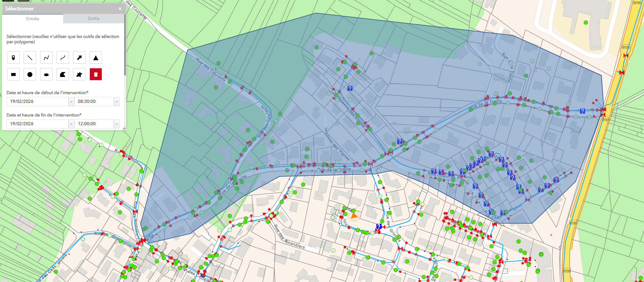644x282 pixels.
Task: Click the start date input field
Action: (37, 102)
